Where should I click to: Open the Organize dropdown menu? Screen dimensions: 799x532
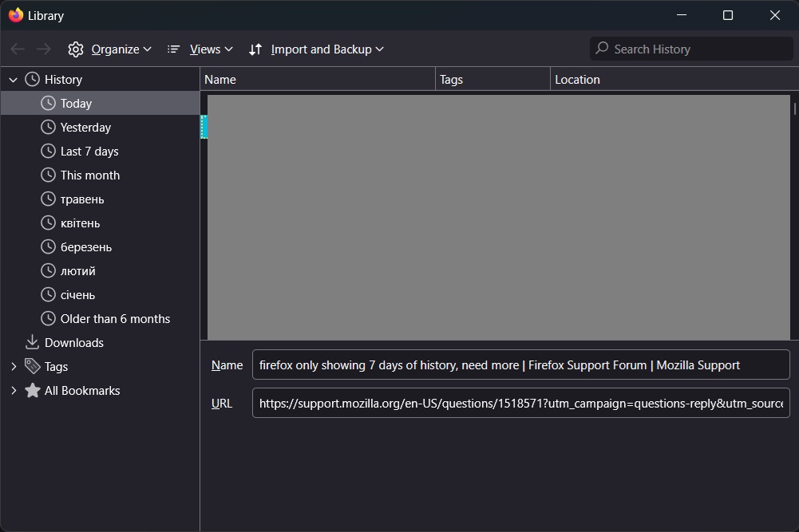click(x=121, y=49)
